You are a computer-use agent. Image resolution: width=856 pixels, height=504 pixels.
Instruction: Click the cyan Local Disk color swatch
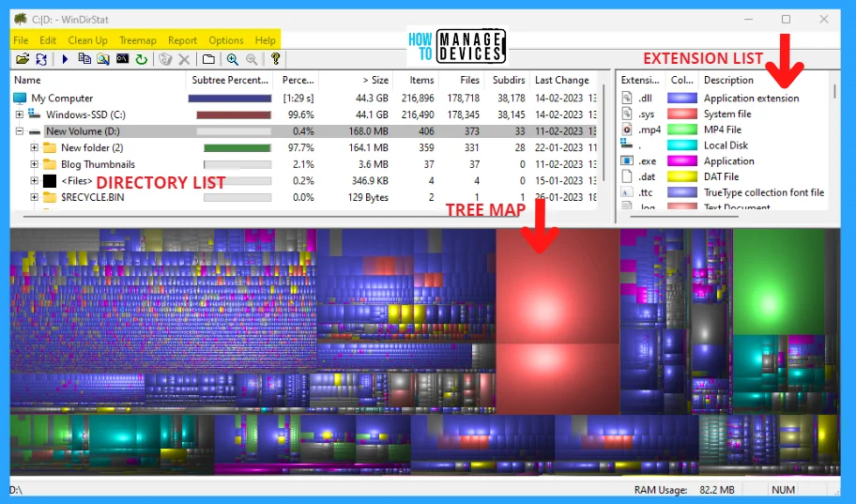pos(682,145)
